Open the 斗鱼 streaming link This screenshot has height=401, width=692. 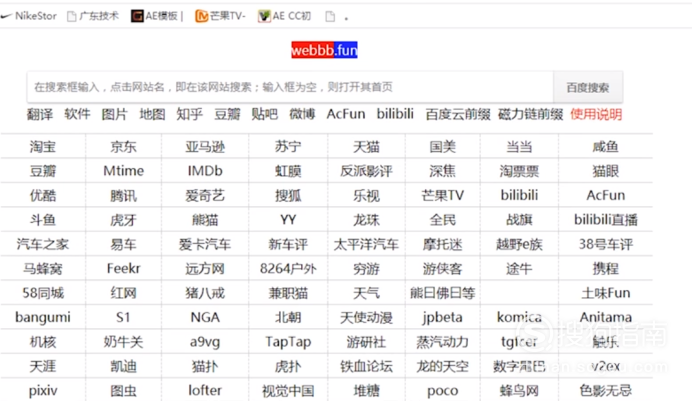[43, 220]
